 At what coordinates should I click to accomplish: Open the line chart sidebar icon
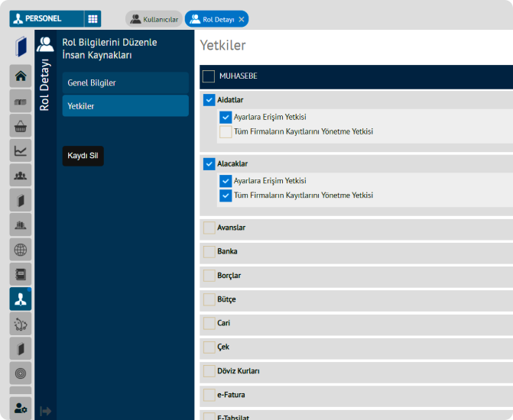(x=21, y=150)
